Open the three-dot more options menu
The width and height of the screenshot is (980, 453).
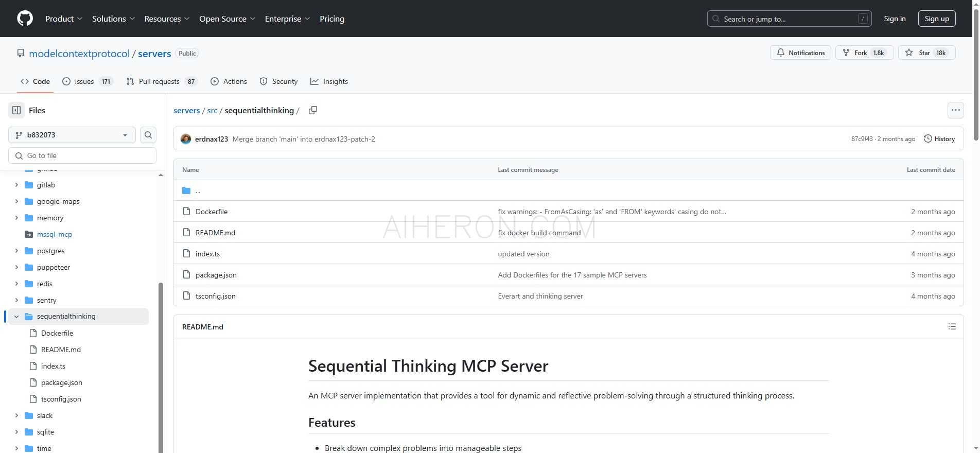[x=955, y=110]
